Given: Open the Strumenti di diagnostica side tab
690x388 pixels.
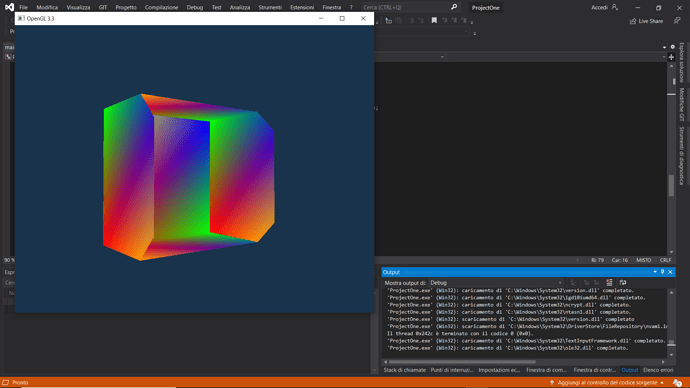Looking at the screenshot, I should tap(682, 156).
